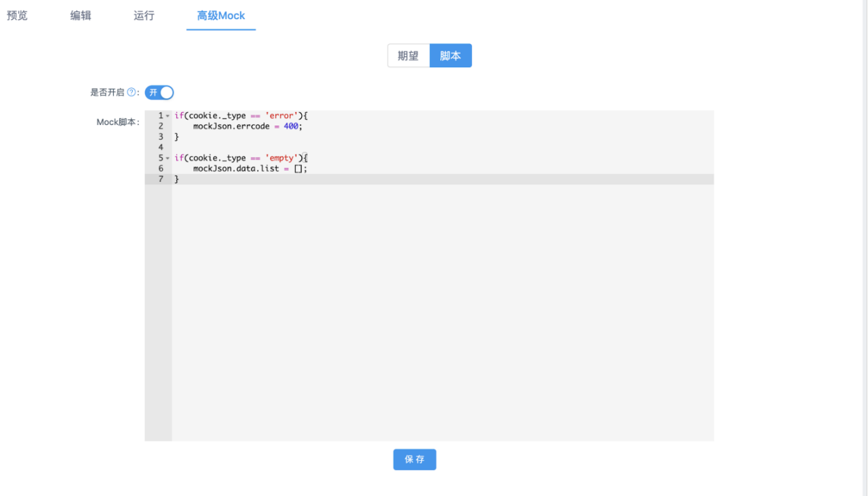Click the 保存 button
868x496 pixels.
point(414,459)
